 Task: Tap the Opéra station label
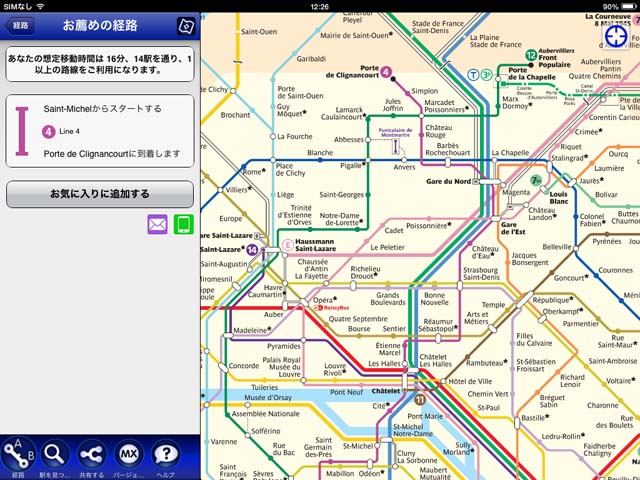(324, 300)
